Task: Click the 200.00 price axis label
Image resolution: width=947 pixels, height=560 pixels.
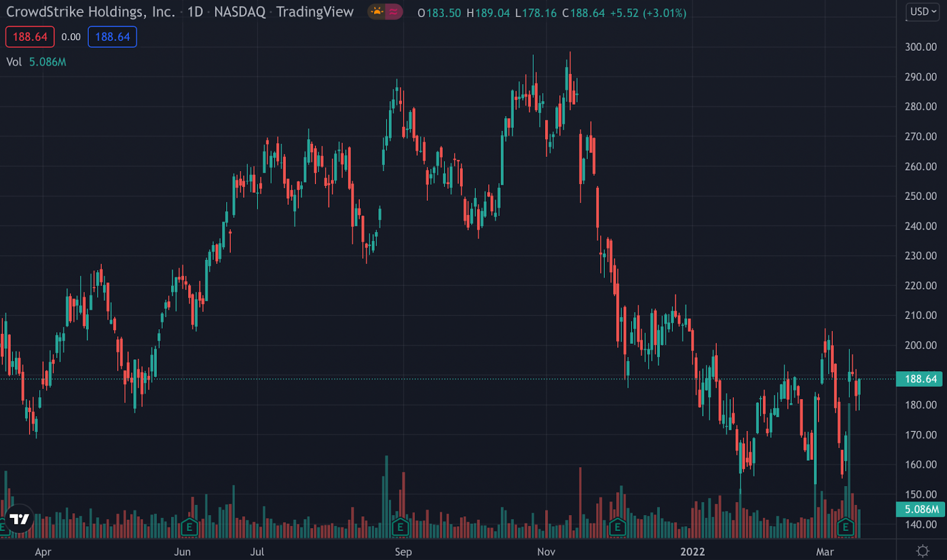Action: (921, 345)
